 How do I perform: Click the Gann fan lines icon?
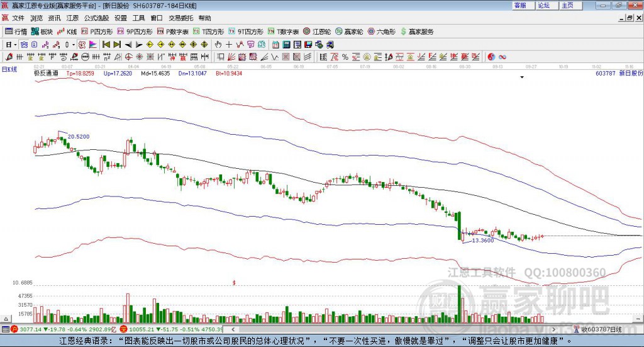click(x=231, y=57)
